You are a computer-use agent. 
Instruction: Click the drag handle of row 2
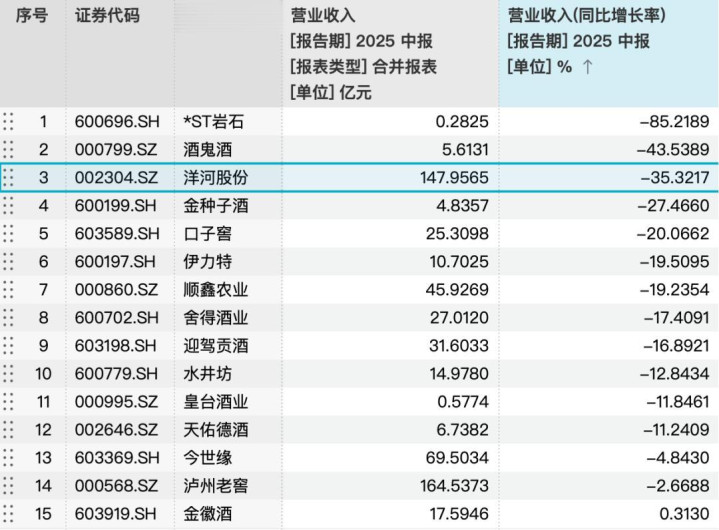coord(8,149)
